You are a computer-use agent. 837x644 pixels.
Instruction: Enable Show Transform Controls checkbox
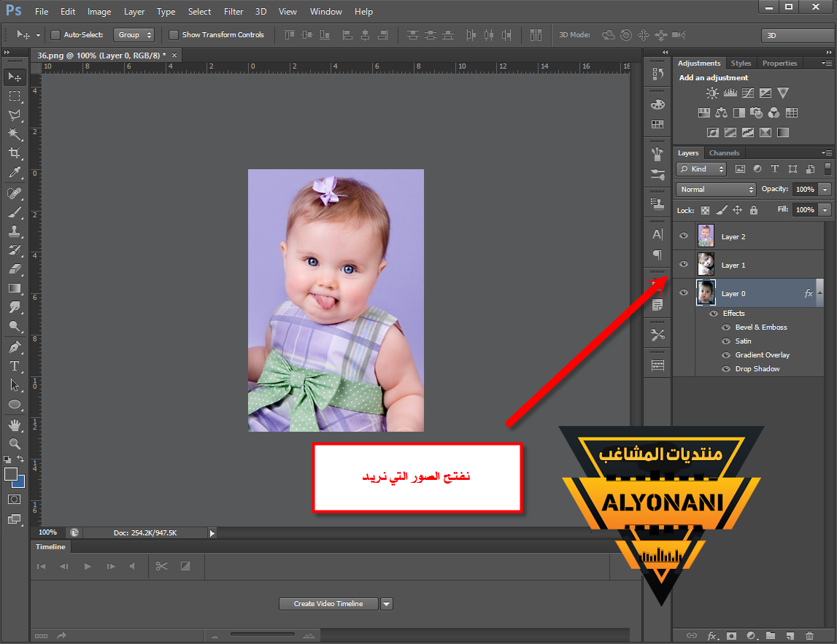[x=174, y=35]
